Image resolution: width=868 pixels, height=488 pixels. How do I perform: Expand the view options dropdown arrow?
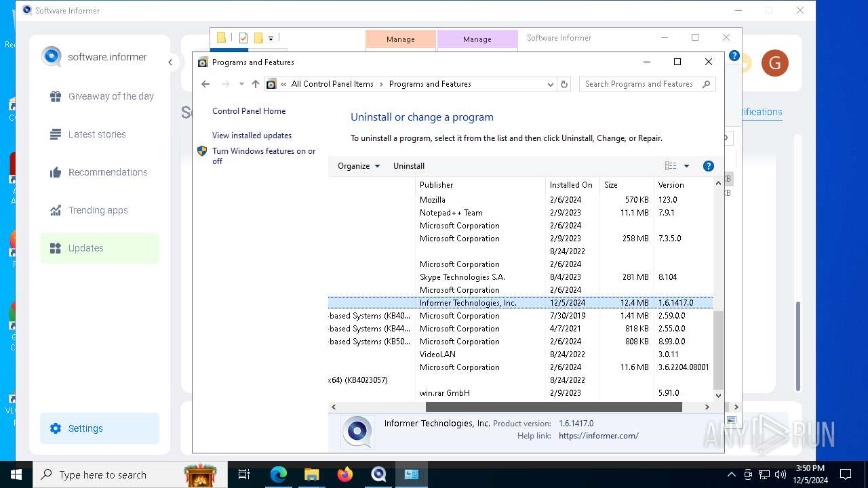coord(686,166)
